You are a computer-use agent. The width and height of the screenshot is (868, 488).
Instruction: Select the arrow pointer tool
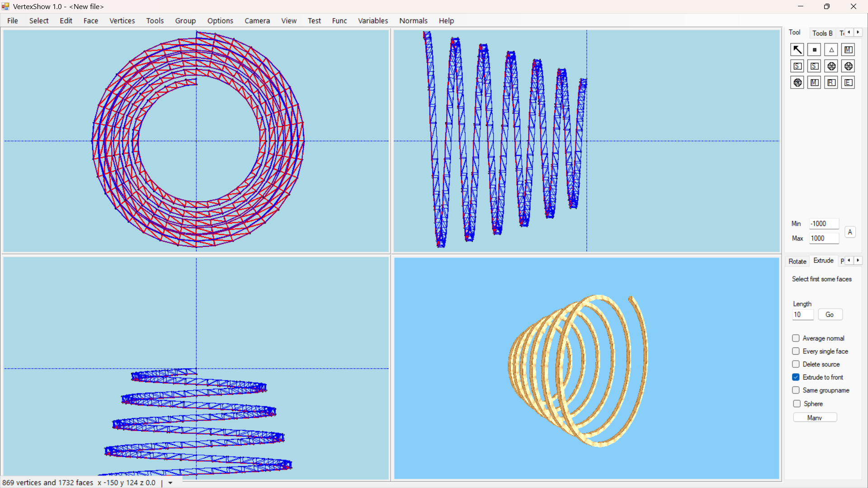(797, 50)
